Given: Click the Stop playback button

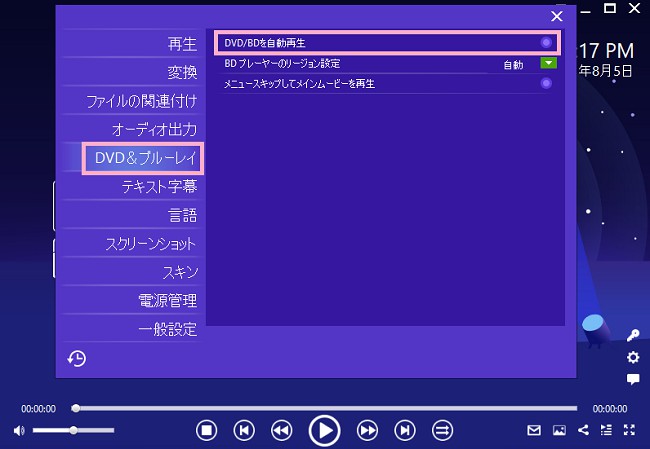Looking at the screenshot, I should 206,430.
